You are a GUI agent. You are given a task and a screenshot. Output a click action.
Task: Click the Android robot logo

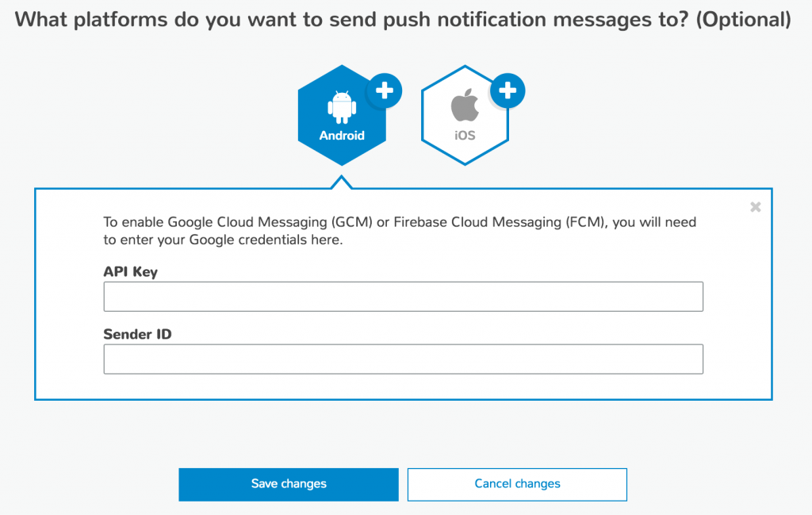point(342,107)
